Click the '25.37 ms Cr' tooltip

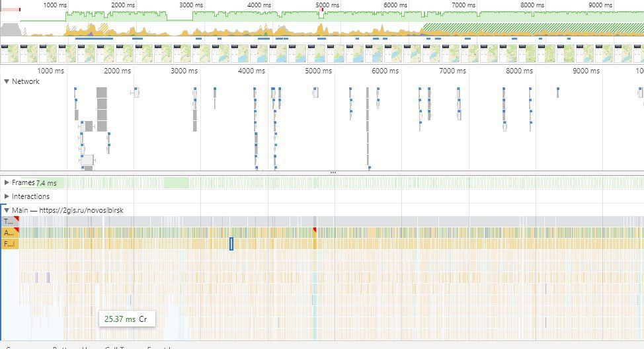click(x=127, y=319)
